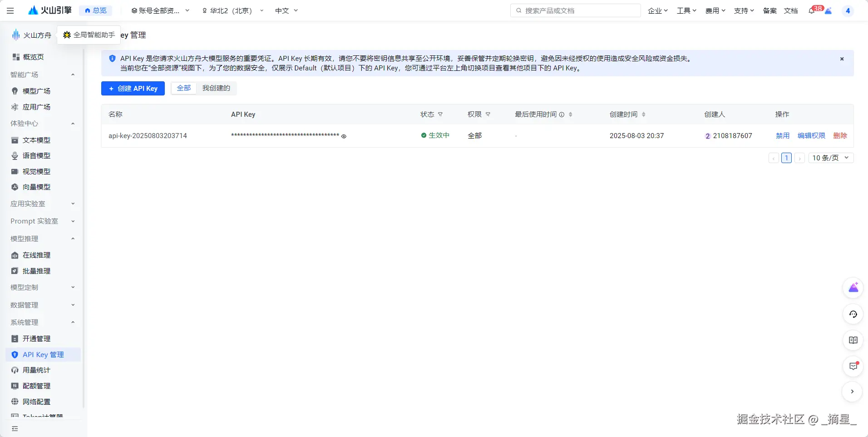The height and width of the screenshot is (437, 868).
Task: Collapse the 系统管理 section
Action: [73, 322]
